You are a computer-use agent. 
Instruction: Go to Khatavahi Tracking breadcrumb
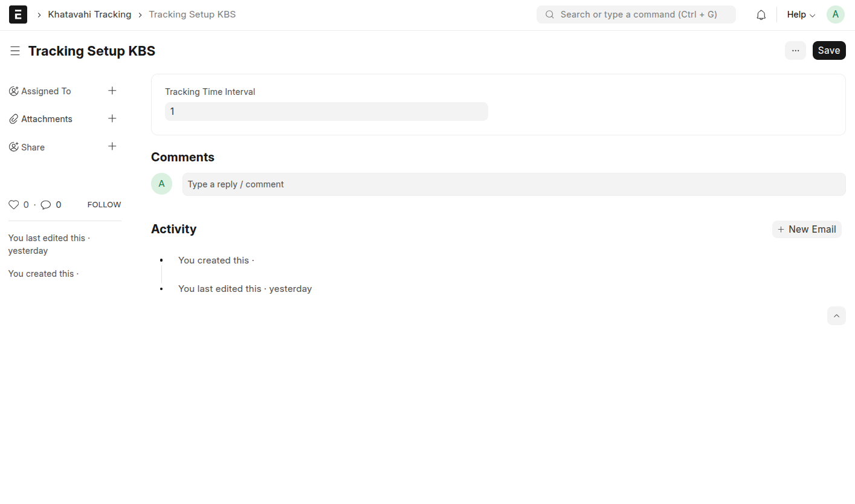pos(89,15)
